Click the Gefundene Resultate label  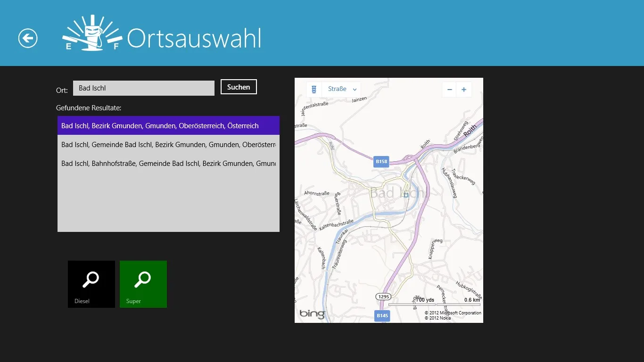click(x=89, y=108)
